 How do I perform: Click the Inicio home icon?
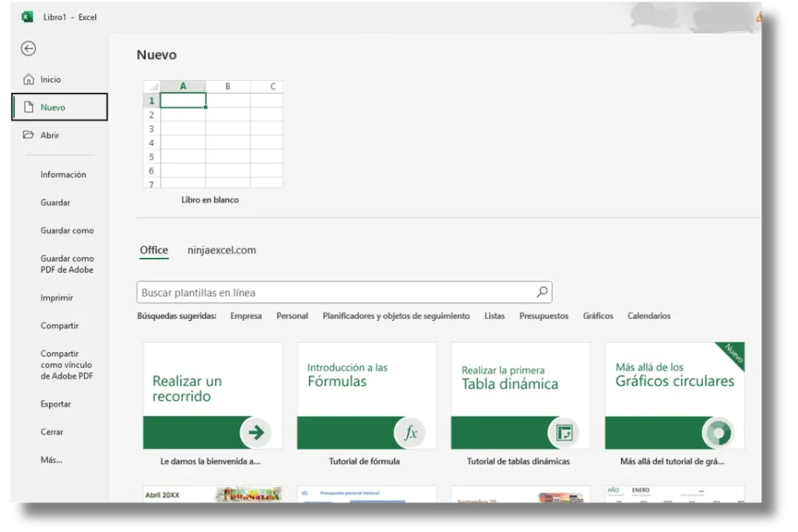[29, 79]
